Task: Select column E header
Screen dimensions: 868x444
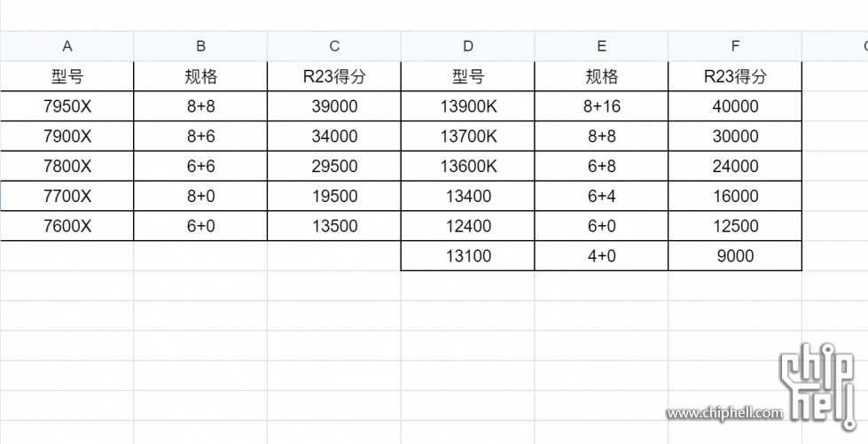Action: click(601, 46)
